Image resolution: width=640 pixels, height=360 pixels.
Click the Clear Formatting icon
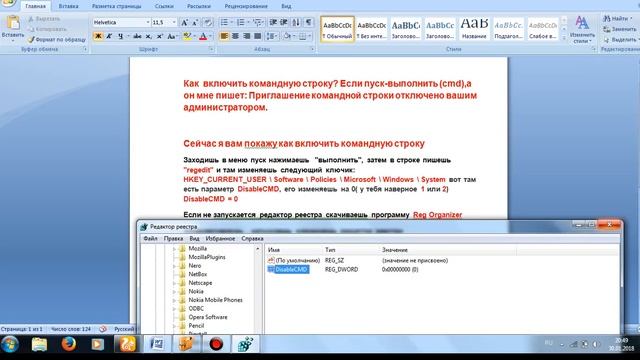tap(208, 22)
